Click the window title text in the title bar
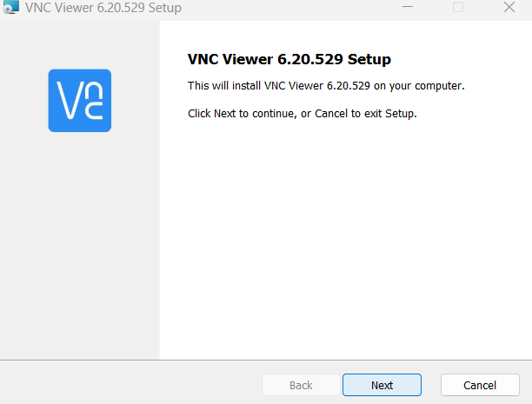Image resolution: width=532 pixels, height=404 pixels. point(103,8)
